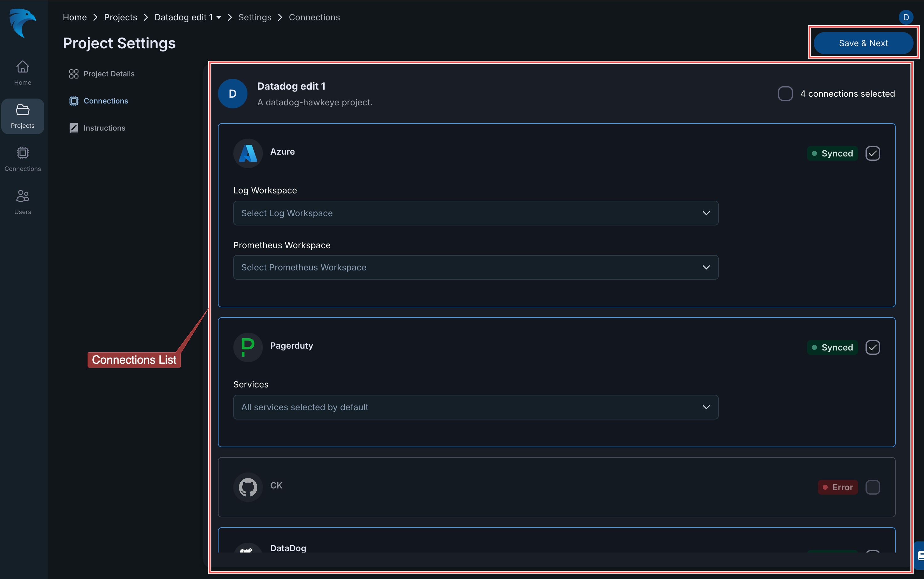Viewport: 924px width, 579px height.
Task: Click the Save & Next button
Action: [x=863, y=43]
